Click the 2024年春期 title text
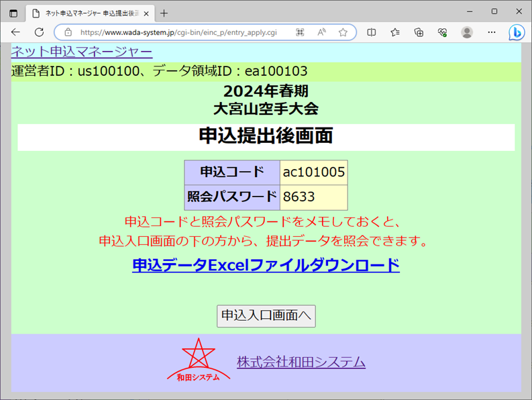The height and width of the screenshot is (400, 532). (x=266, y=91)
